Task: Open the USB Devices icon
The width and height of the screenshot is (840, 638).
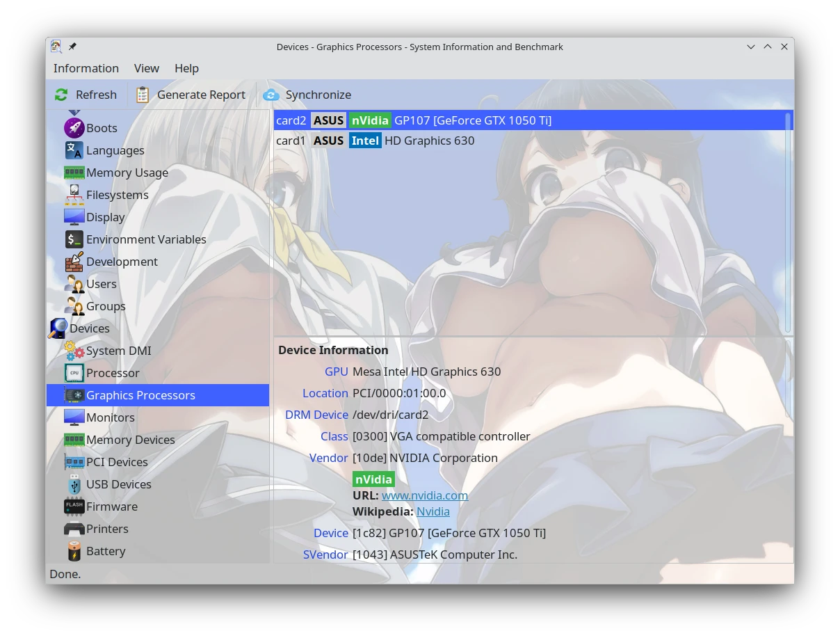Action: (74, 484)
